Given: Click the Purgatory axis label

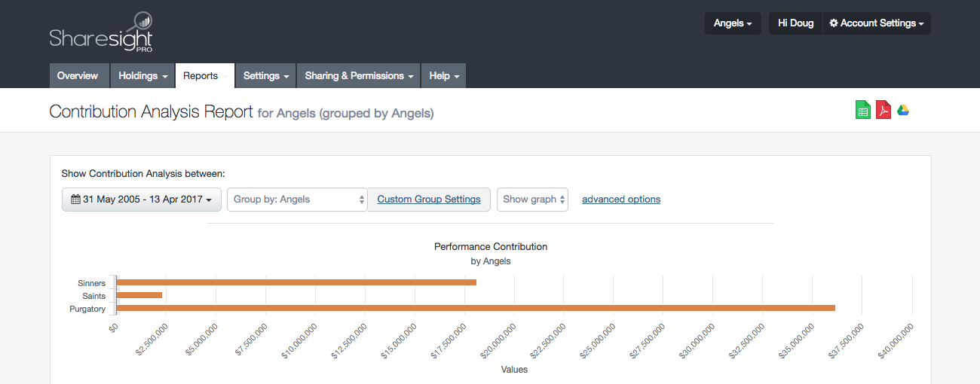Looking at the screenshot, I should (x=87, y=309).
